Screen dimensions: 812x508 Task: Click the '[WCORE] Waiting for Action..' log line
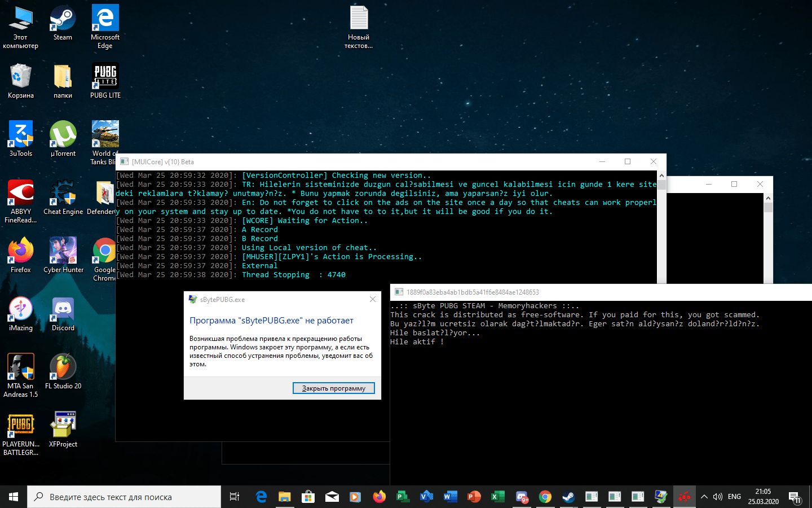tap(304, 221)
